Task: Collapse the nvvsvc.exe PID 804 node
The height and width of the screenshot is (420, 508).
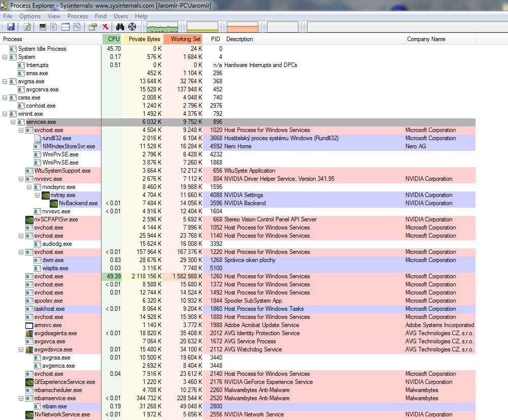Action: tap(21, 179)
